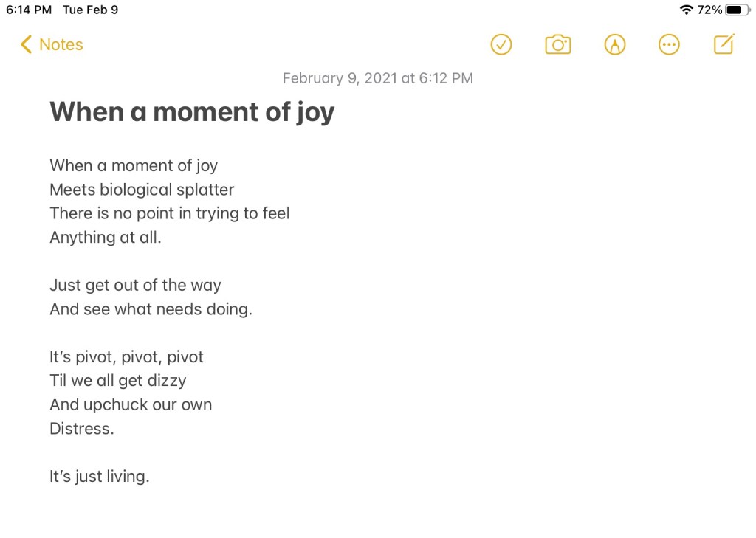Image resolution: width=756 pixels, height=538 pixels.
Task: Place cursor at "It's just living."
Action: click(x=99, y=477)
